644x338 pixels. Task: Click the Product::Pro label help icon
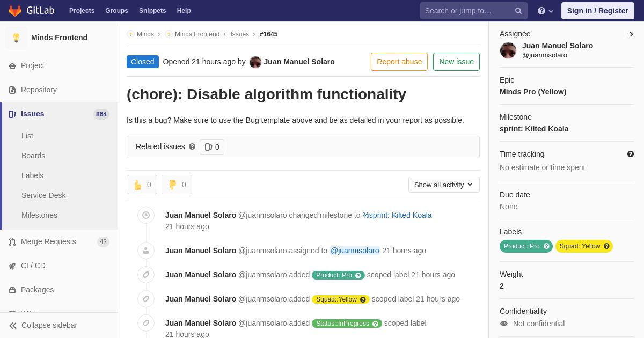546,246
